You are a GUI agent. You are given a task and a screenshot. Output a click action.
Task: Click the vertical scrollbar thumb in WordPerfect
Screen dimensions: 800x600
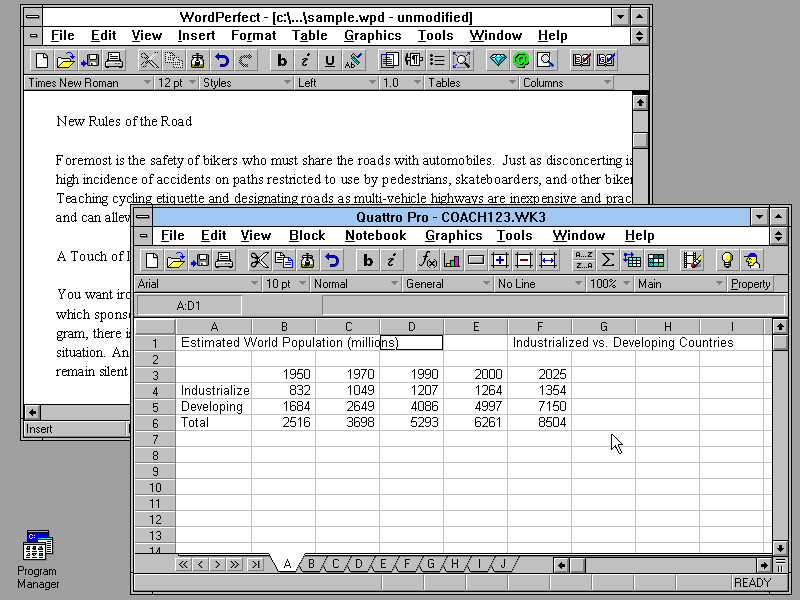[640, 140]
